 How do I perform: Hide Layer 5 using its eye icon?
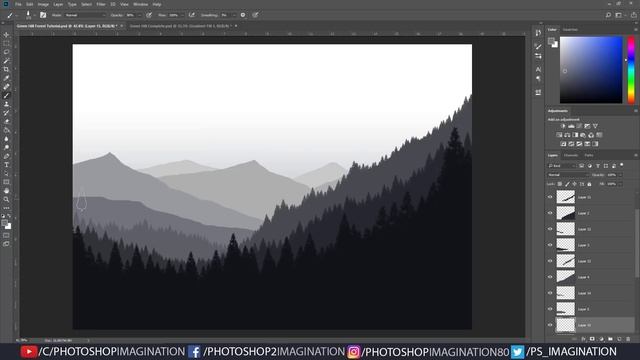[550, 309]
